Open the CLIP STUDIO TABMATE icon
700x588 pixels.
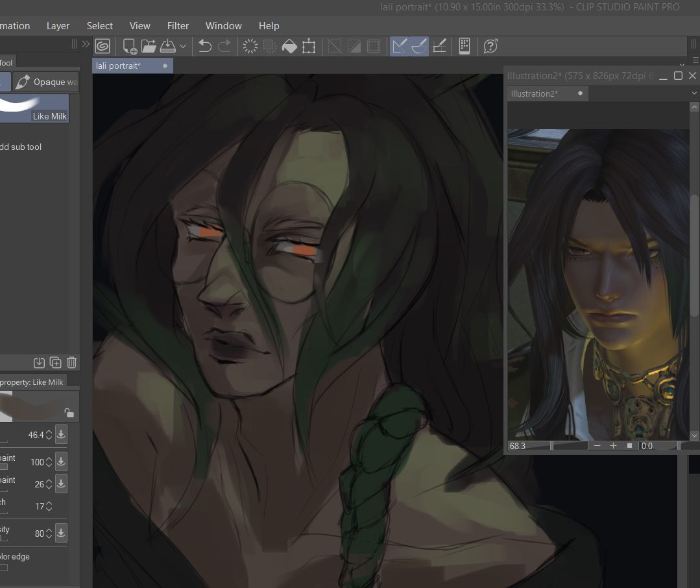pos(464,46)
